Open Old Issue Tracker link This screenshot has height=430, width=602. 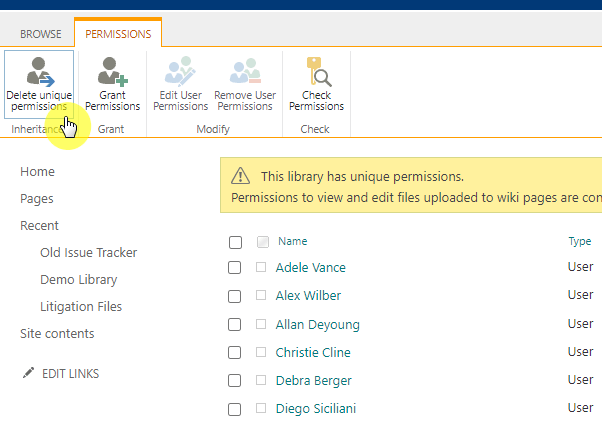click(x=89, y=253)
